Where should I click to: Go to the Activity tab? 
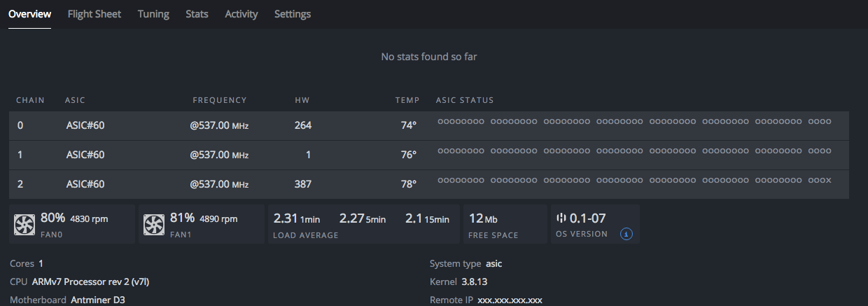click(241, 14)
